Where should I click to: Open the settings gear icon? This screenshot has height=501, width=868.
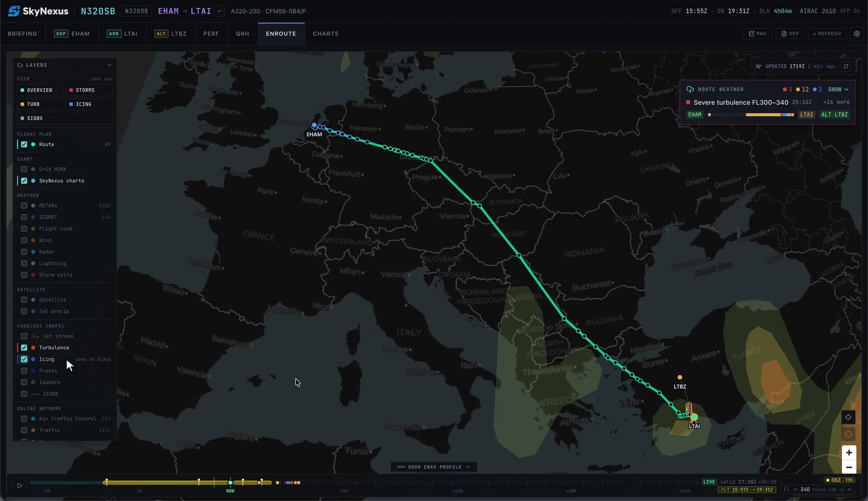[x=857, y=33]
